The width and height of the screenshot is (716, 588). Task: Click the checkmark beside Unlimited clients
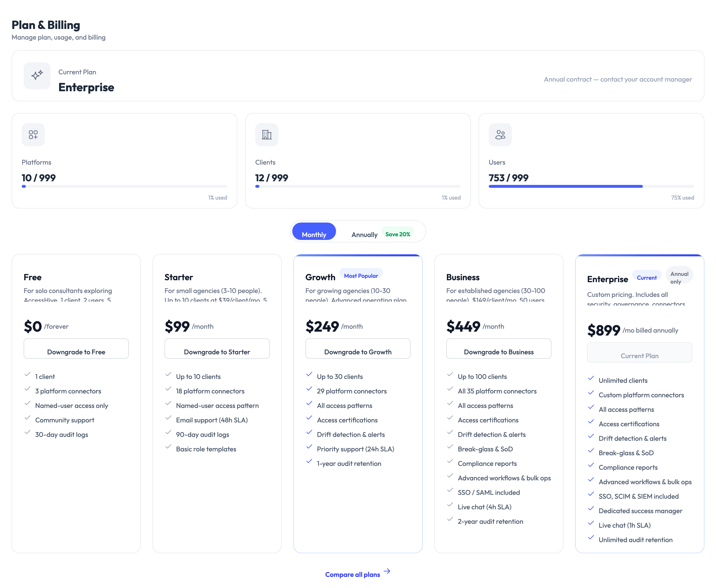pos(591,379)
